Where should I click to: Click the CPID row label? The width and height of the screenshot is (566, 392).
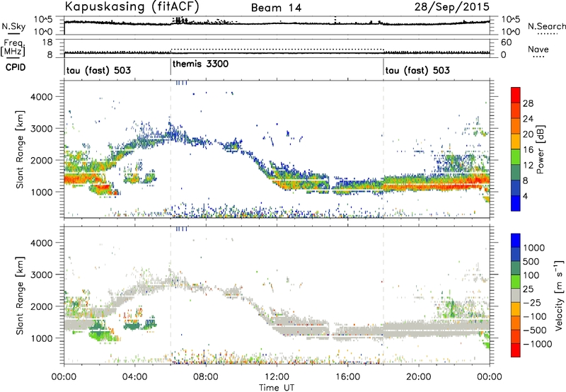[x=16, y=67]
